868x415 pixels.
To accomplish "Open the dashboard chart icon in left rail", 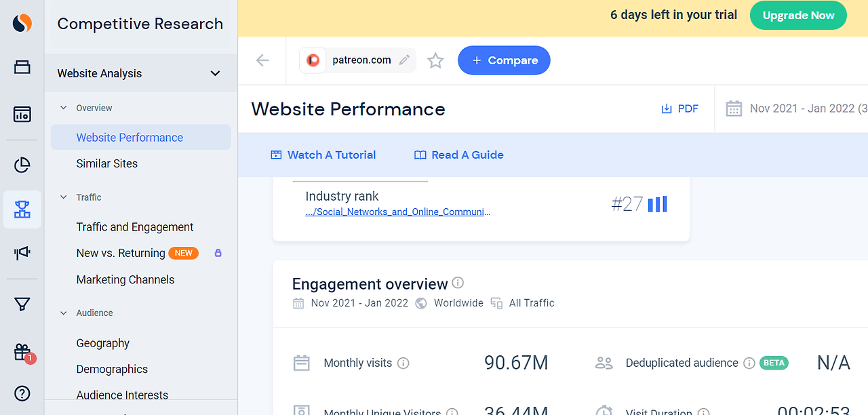I will 22,114.
